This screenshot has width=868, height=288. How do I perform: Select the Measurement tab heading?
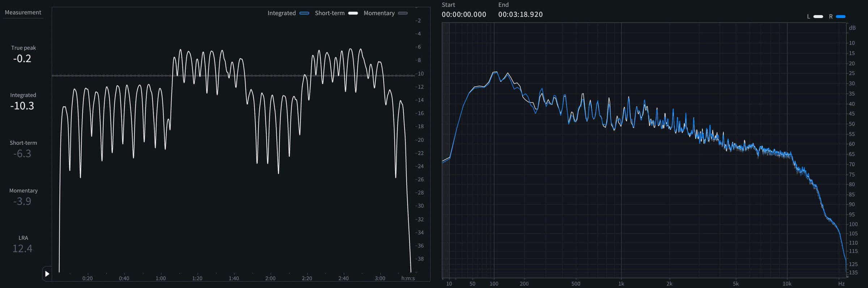pyautogui.click(x=23, y=12)
